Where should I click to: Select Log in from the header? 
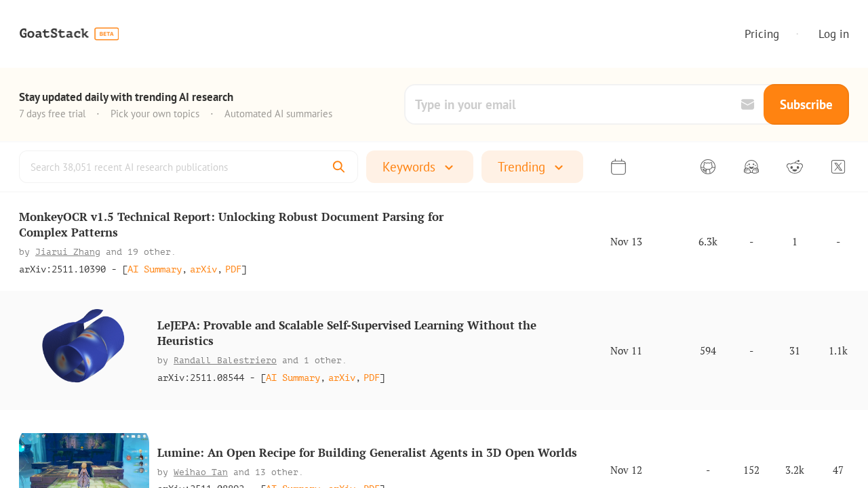pos(833,34)
